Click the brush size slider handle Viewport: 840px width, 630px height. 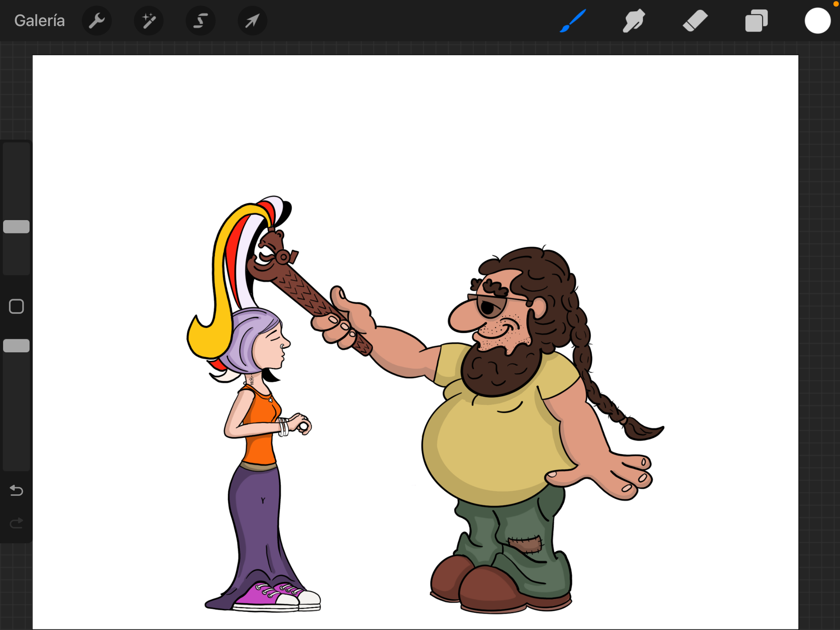[x=16, y=227]
